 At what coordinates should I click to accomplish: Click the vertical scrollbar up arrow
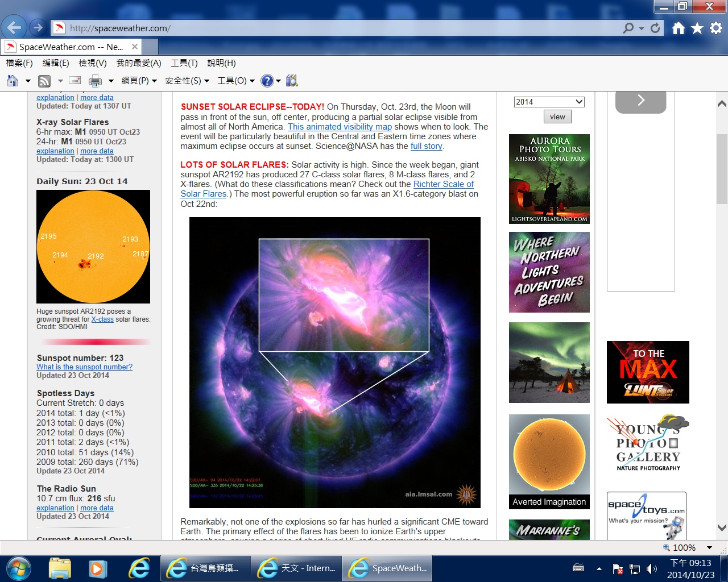pyautogui.click(x=722, y=104)
